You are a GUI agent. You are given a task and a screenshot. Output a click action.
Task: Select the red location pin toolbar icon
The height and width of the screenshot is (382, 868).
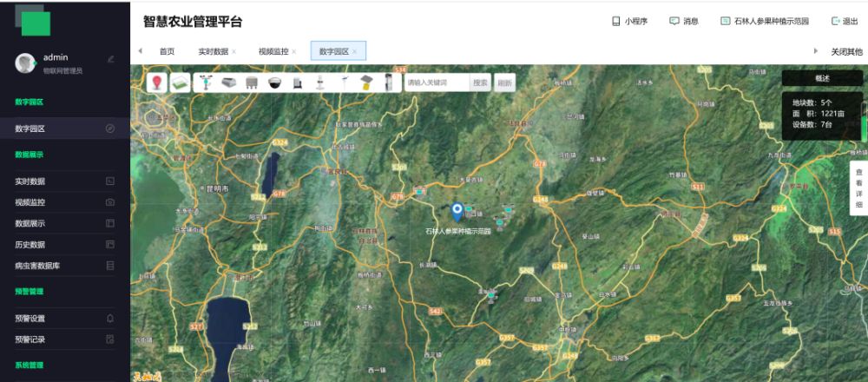click(x=157, y=82)
